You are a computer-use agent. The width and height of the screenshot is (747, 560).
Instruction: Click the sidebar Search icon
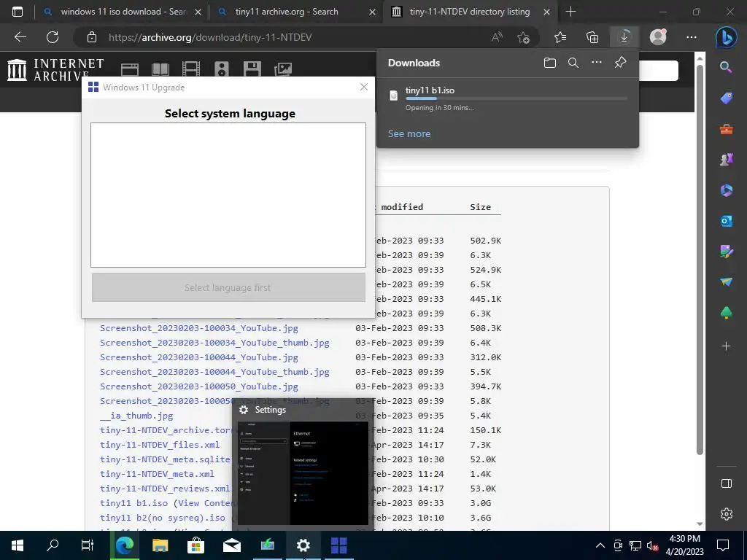tap(726, 67)
